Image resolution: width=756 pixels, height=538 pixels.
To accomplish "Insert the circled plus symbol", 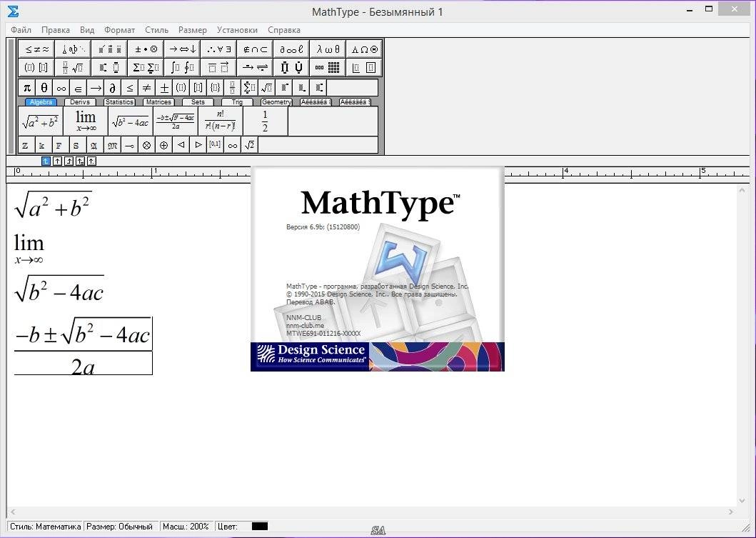I will pos(164,145).
